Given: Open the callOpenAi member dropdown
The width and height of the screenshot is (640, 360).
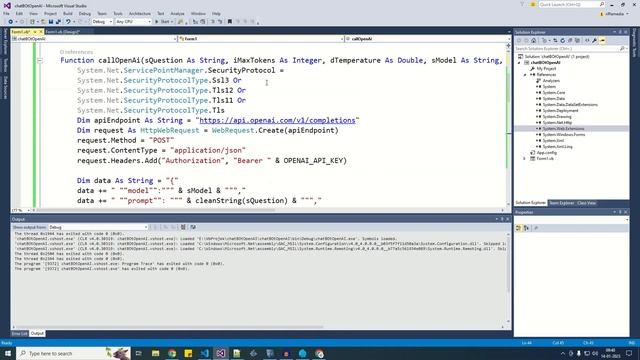Looking at the screenshot, I should click(427, 39).
